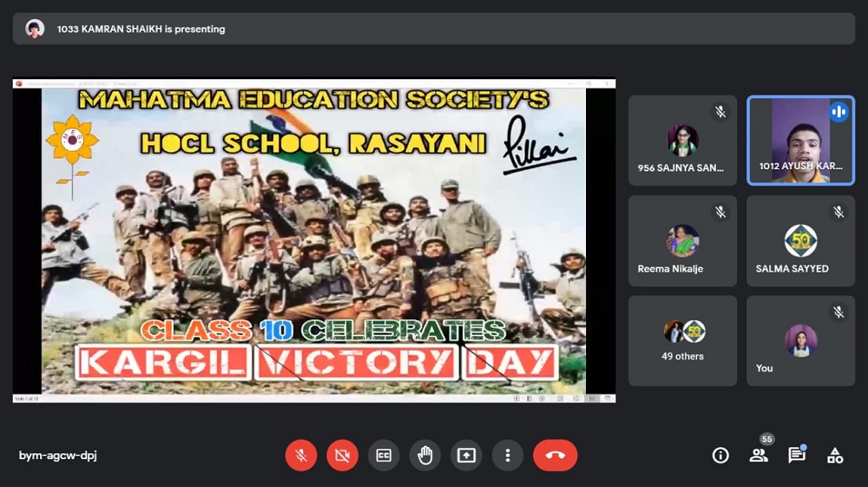
Task: Open the meeting details info icon
Action: tap(720, 455)
